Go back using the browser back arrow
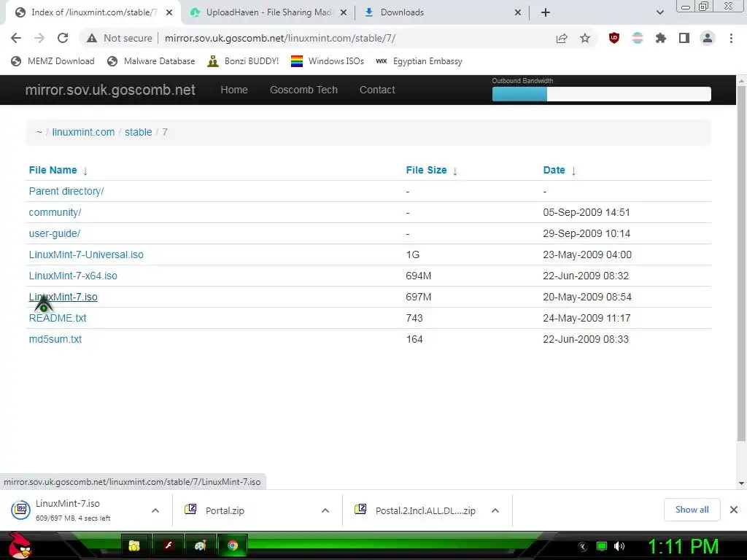Image resolution: width=747 pixels, height=560 pixels. [16, 38]
